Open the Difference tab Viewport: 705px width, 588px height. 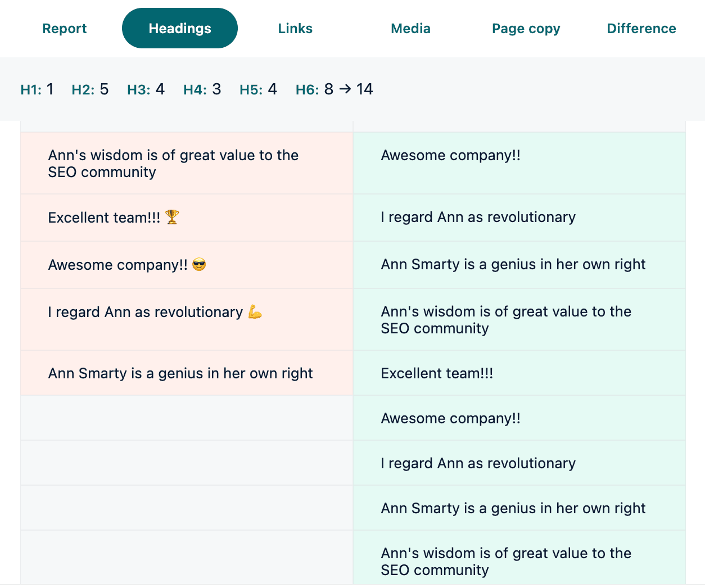(x=641, y=29)
